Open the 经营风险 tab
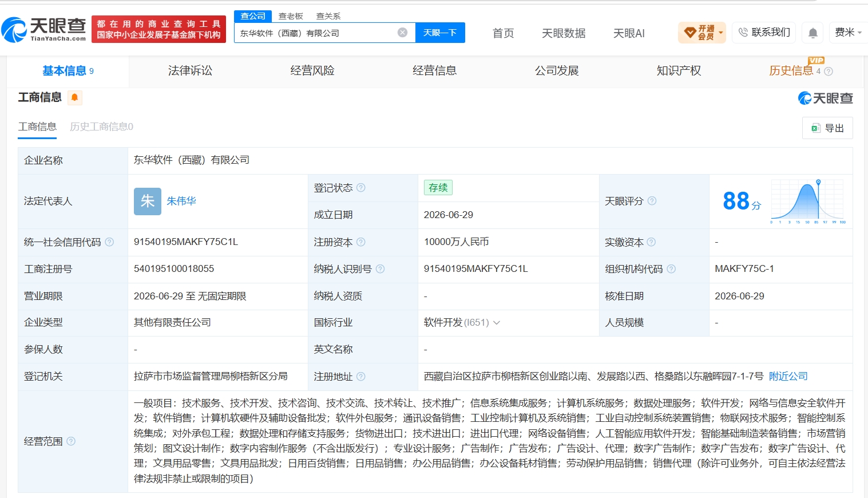 pyautogui.click(x=312, y=71)
